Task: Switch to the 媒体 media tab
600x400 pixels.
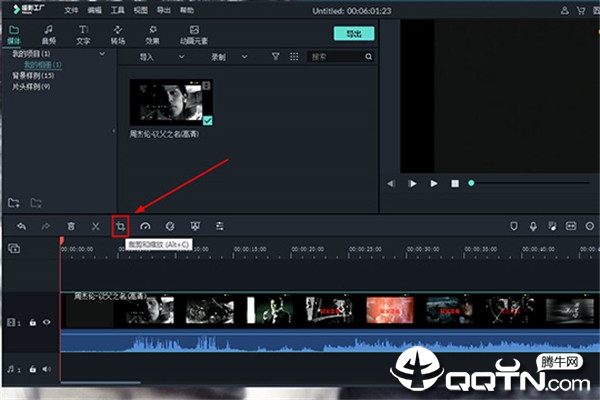Action: pyautogui.click(x=14, y=35)
